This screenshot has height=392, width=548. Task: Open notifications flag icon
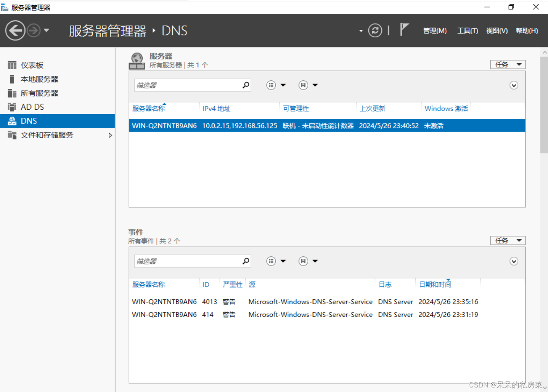point(404,29)
